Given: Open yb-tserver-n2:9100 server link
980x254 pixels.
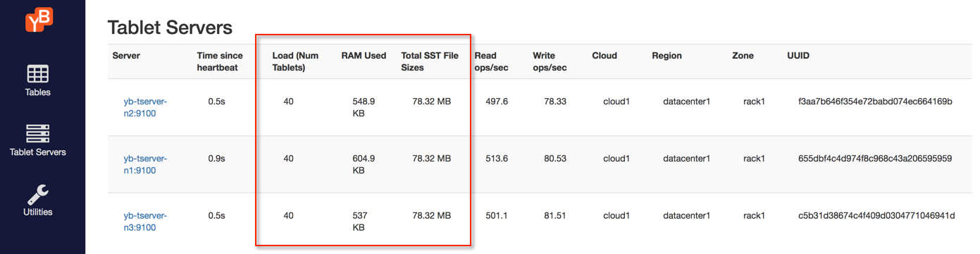Looking at the screenshot, I should 145,107.
